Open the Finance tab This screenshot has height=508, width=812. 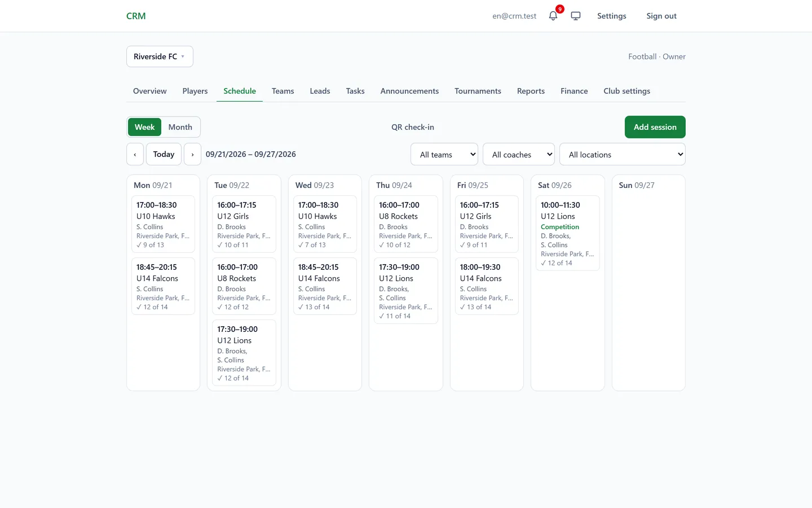click(574, 91)
